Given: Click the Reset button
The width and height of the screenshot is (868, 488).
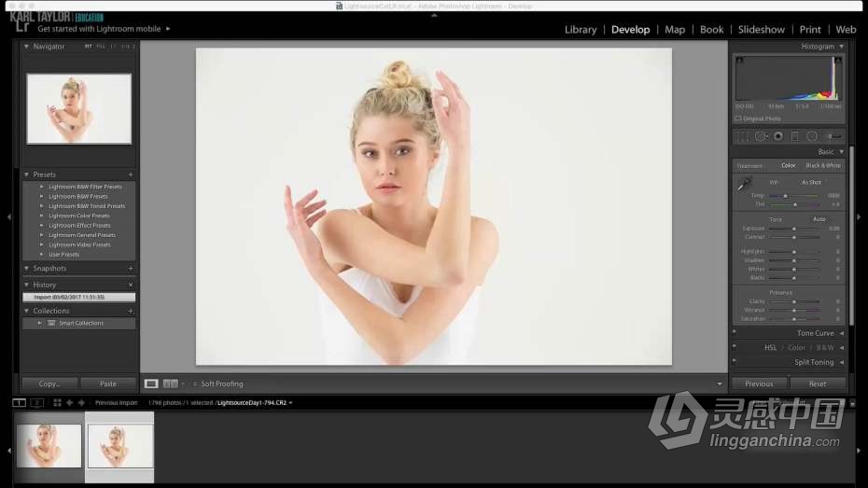Looking at the screenshot, I should 818,383.
